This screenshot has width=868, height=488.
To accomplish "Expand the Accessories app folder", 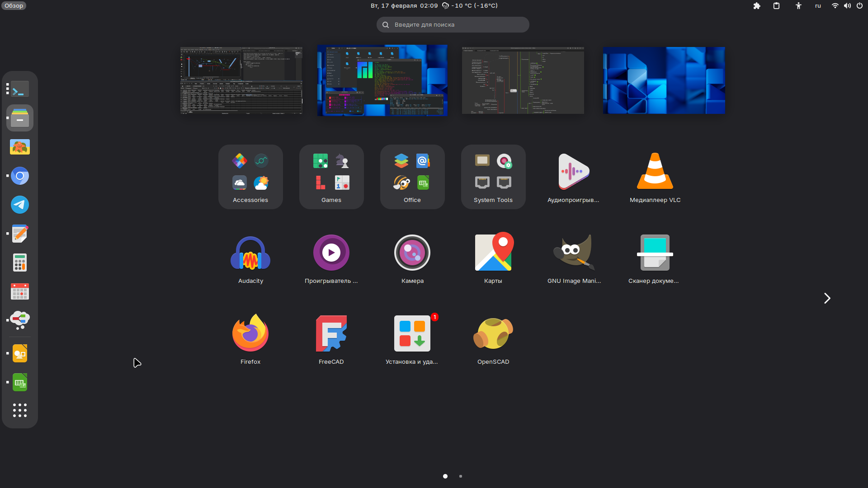I will tap(250, 177).
